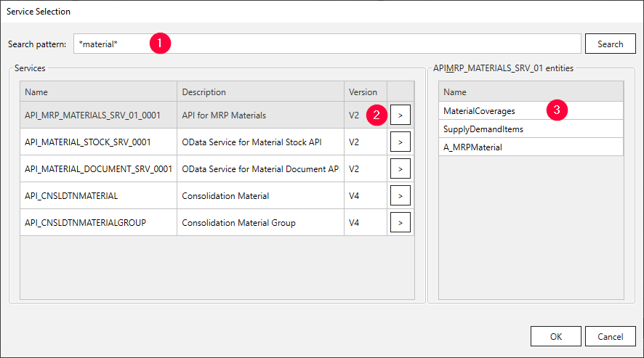This screenshot has width=644, height=358.
Task: Expand entities for API_MATERIAL_STOCK_SRV_0001 arrow button
Action: (x=400, y=142)
